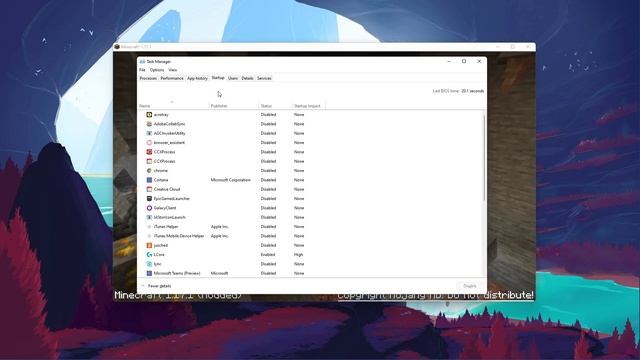Select the EpicGamesLauncher name text
640x360 pixels.
click(x=172, y=198)
